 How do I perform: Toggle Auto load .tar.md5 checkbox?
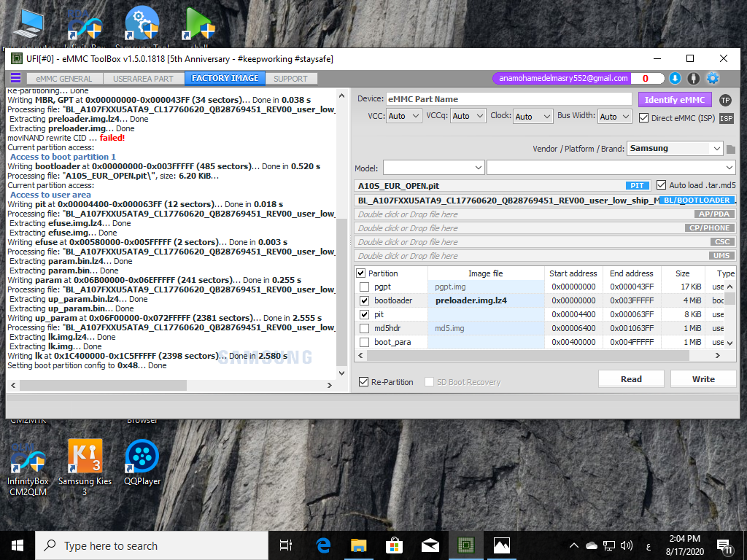click(661, 184)
